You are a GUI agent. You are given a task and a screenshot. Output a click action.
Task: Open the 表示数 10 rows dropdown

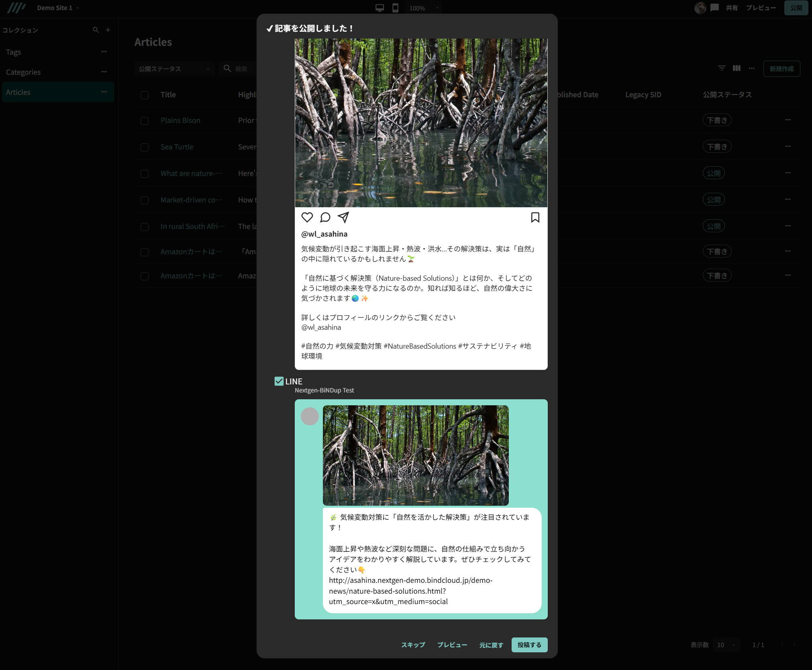click(726, 645)
